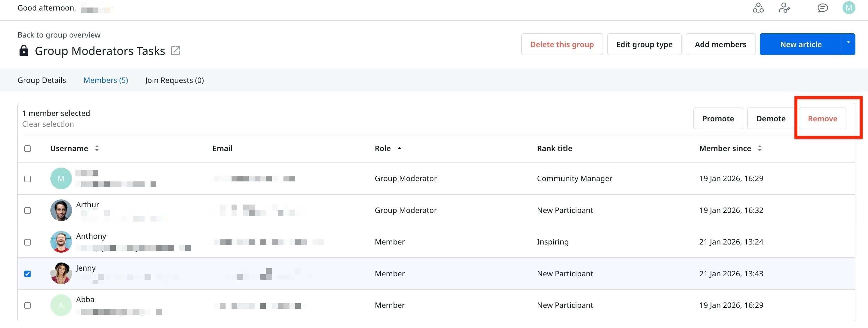
Task: Remove the selected member
Action: (x=822, y=119)
